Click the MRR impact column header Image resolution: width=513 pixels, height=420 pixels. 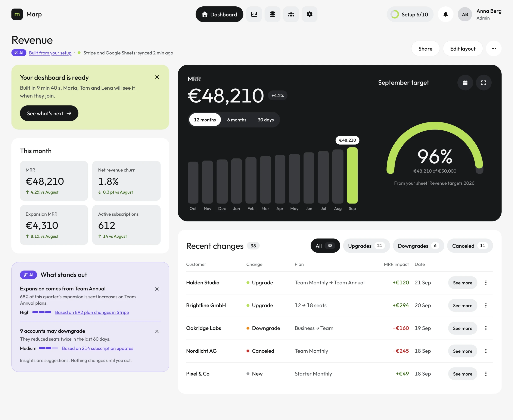click(396, 264)
